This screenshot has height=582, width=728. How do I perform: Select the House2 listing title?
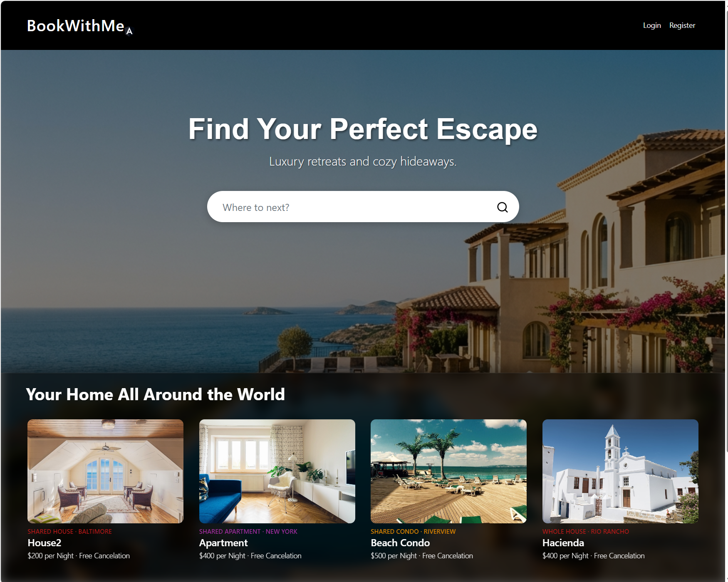tap(45, 543)
